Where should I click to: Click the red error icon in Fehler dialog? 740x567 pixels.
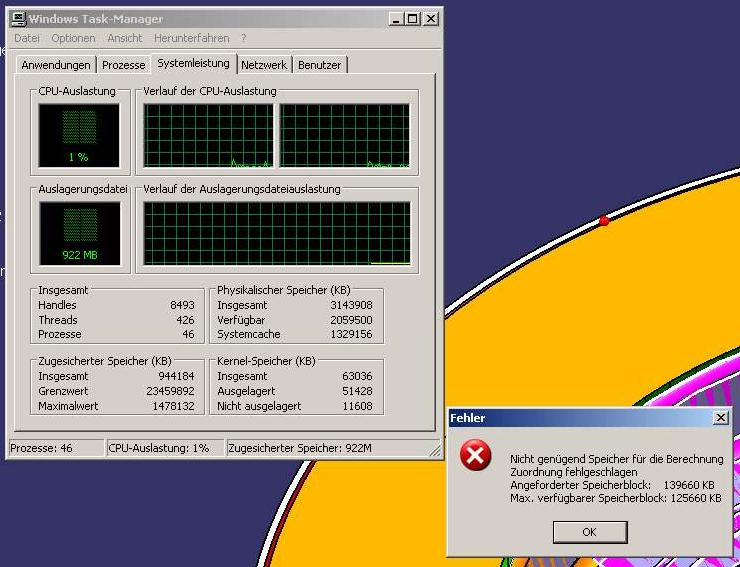click(475, 455)
